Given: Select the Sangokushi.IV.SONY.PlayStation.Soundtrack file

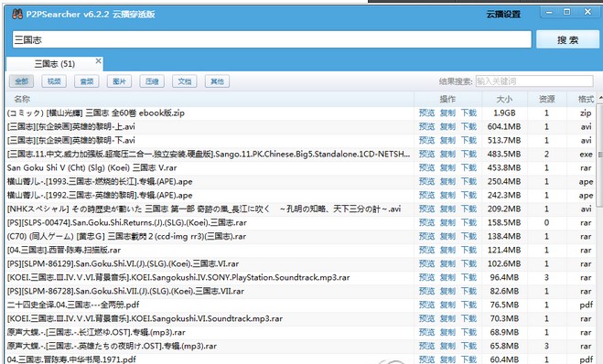Looking at the screenshot, I should (178, 277).
